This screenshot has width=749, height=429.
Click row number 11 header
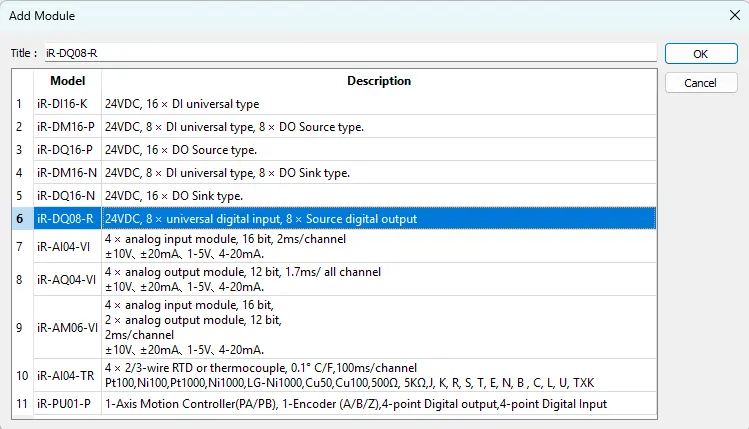click(22, 404)
